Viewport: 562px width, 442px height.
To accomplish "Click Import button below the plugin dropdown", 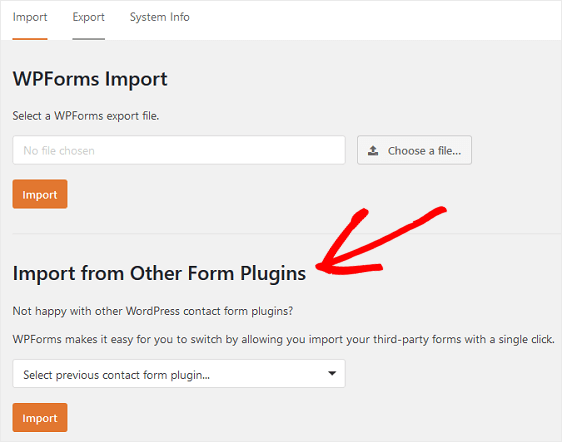I will (40, 417).
